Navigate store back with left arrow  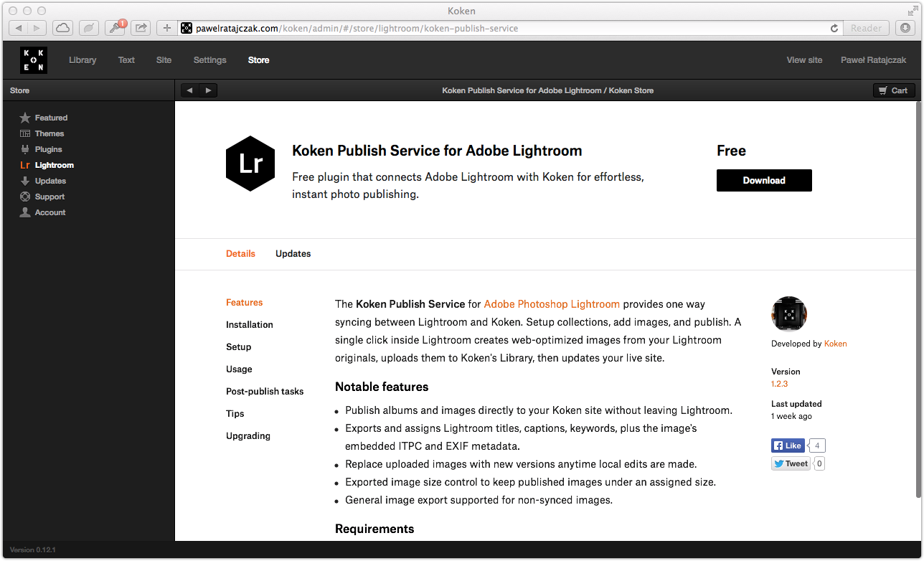[190, 90]
